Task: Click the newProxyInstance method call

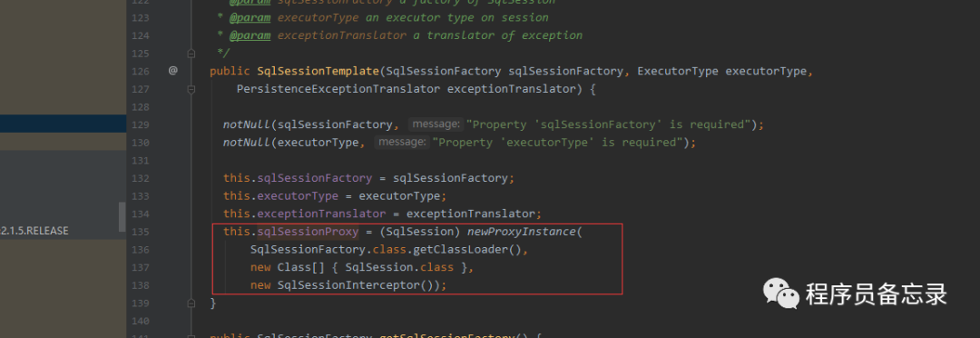Action: (x=521, y=232)
